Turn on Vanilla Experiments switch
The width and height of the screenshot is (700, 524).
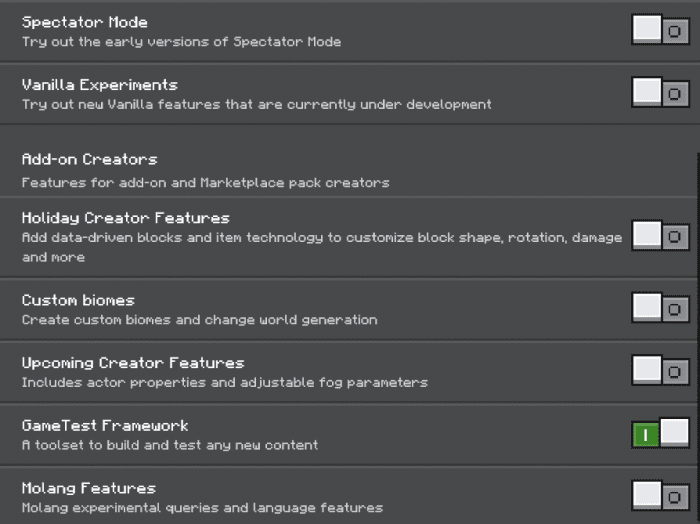point(661,92)
